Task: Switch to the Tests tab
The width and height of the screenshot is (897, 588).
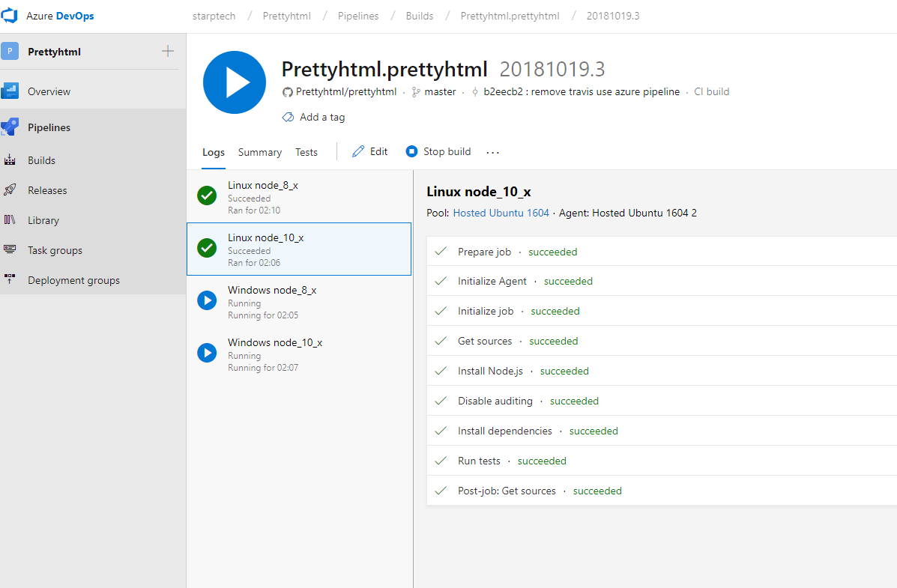Action: click(x=306, y=153)
